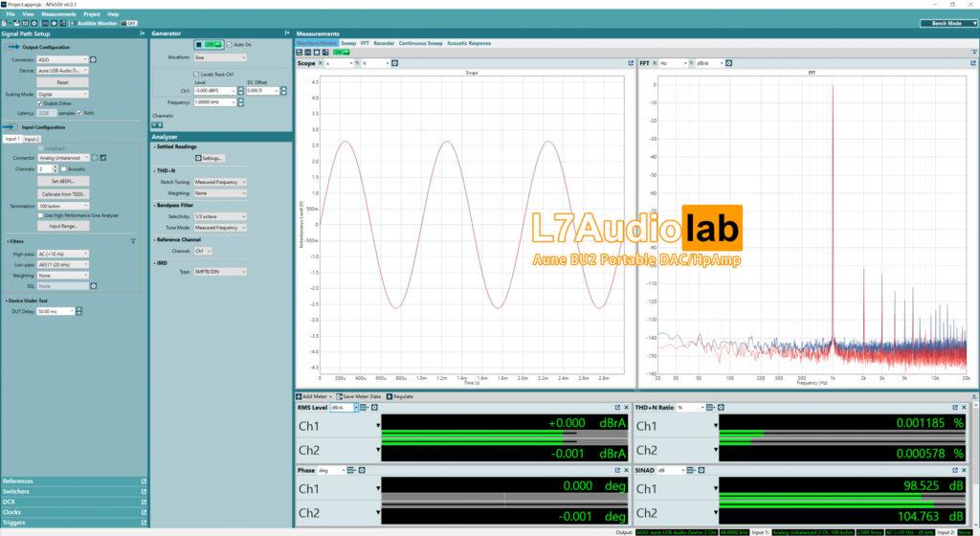The width and height of the screenshot is (980, 536).
Task: Toggle generator ON switch
Action: pyautogui.click(x=213, y=45)
